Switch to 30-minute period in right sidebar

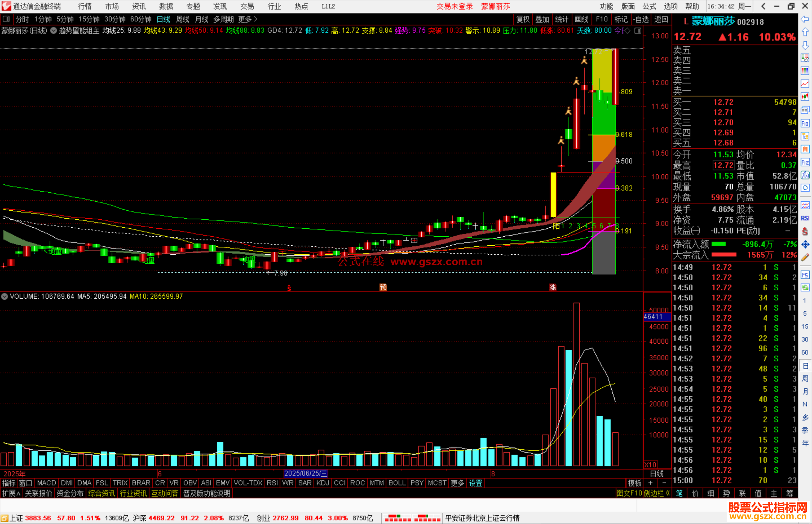(805, 340)
